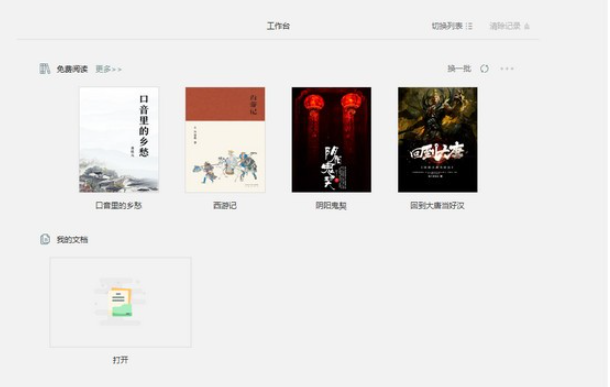The image size is (610, 387).
Task: Click the 切换列表 list view icon
Action: pos(469,26)
